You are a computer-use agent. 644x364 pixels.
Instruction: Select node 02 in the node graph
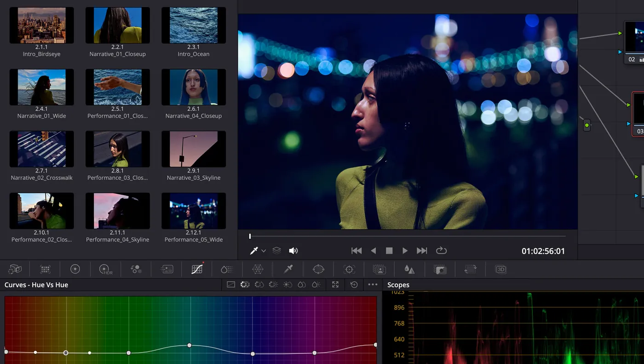634,42
